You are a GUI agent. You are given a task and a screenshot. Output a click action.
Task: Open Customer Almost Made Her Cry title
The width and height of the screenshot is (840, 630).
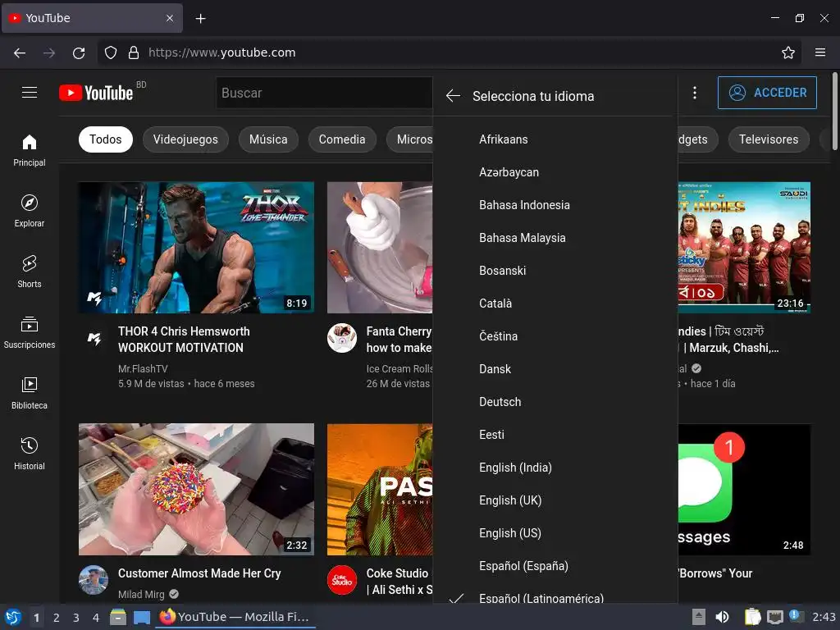pyautogui.click(x=199, y=573)
